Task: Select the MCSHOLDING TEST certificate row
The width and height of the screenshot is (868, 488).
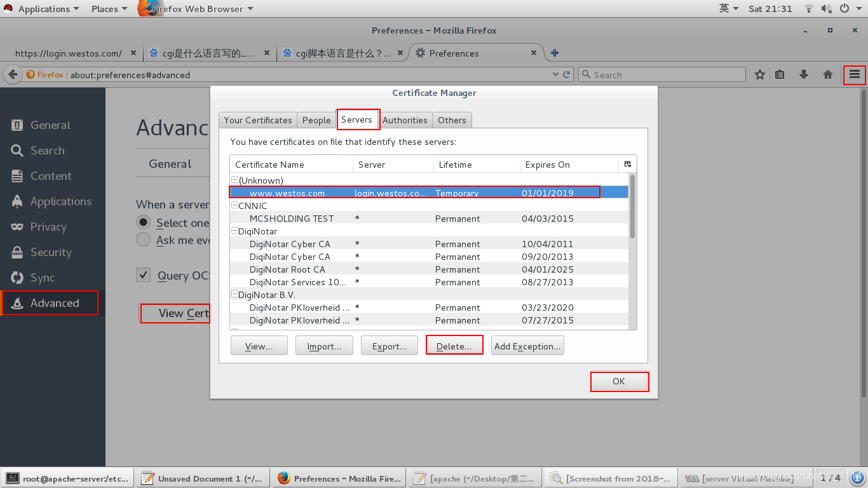Action: click(x=429, y=219)
